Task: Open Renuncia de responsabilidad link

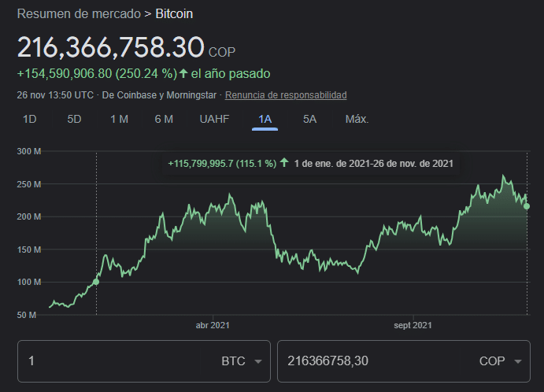Action: (x=286, y=95)
